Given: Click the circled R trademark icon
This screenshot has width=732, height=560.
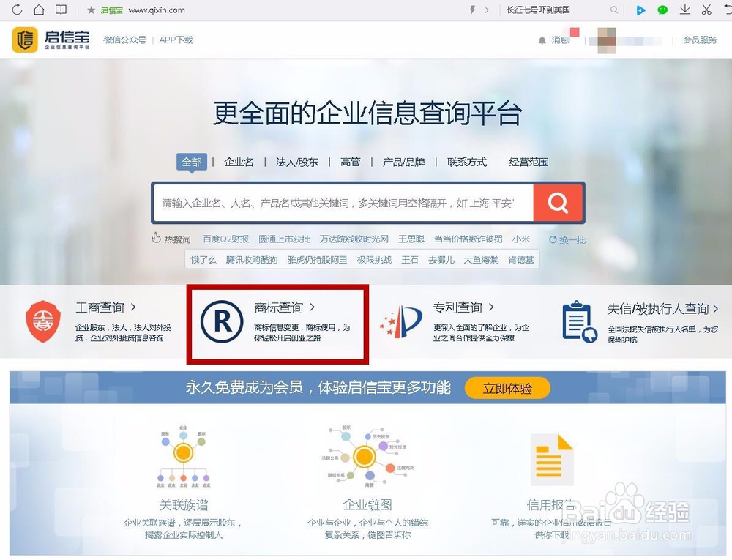Looking at the screenshot, I should 223,321.
